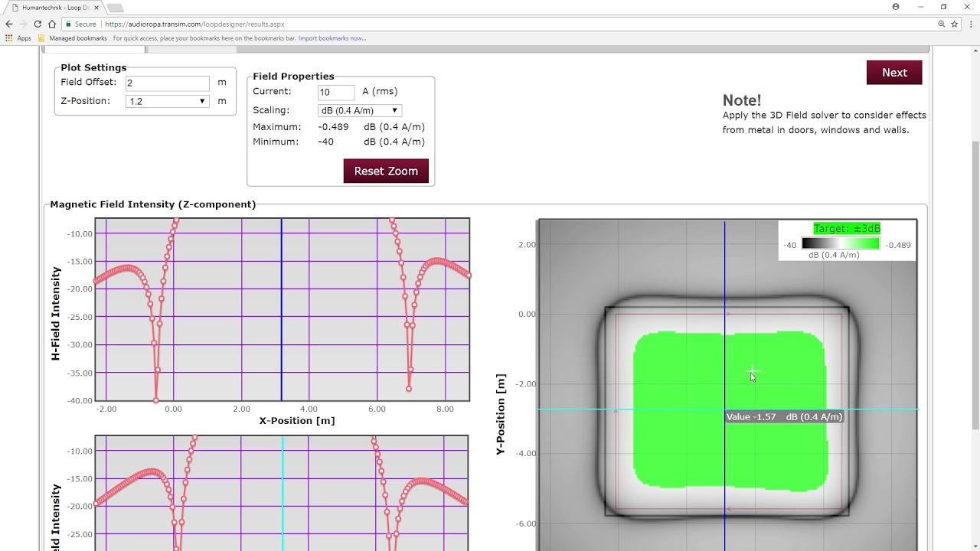
Task: Click the Reset Zoom button
Action: coord(386,171)
